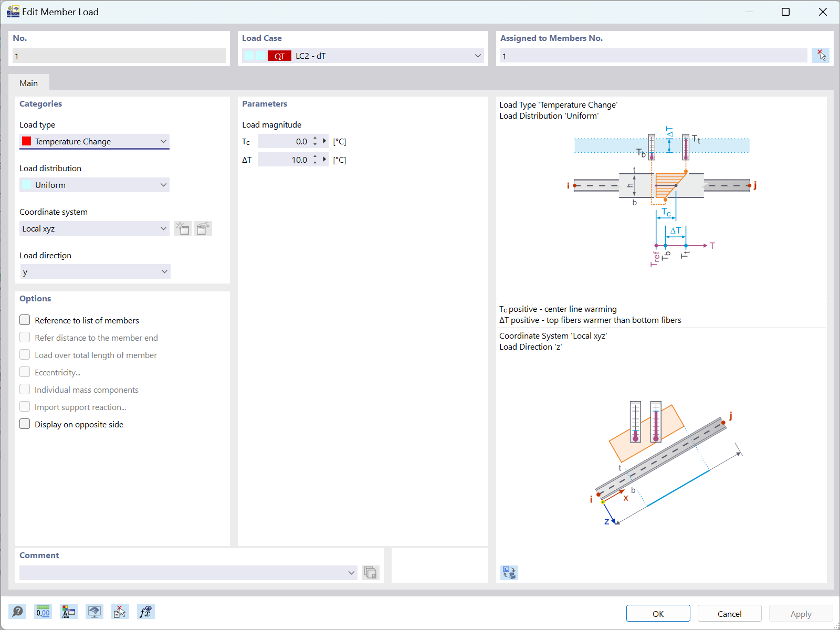Screen dimensions: 840x630
Task: Open the Load type dropdown showing Temperature Change
Action: click(x=164, y=141)
